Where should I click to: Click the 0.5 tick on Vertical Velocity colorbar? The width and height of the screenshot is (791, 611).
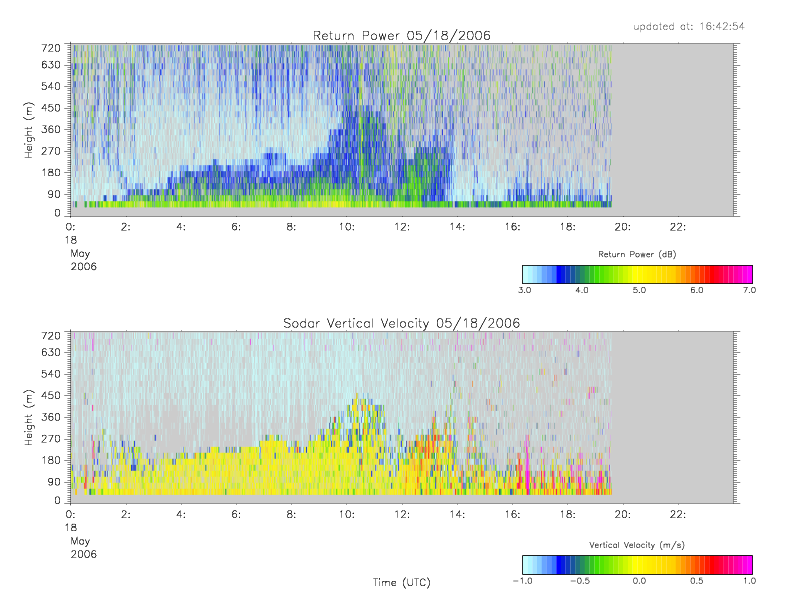[697, 581]
